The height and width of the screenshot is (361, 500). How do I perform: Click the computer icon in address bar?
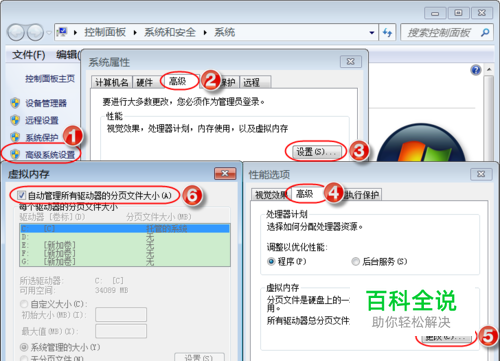click(62, 32)
